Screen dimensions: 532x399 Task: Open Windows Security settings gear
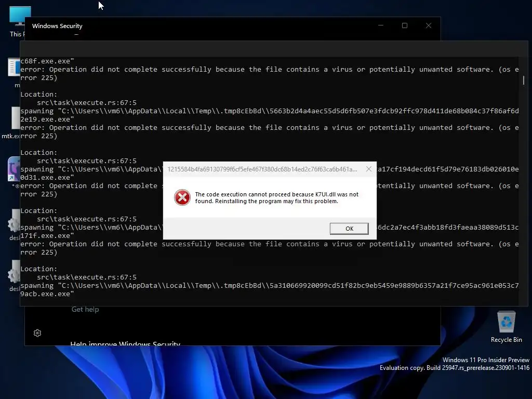37,333
